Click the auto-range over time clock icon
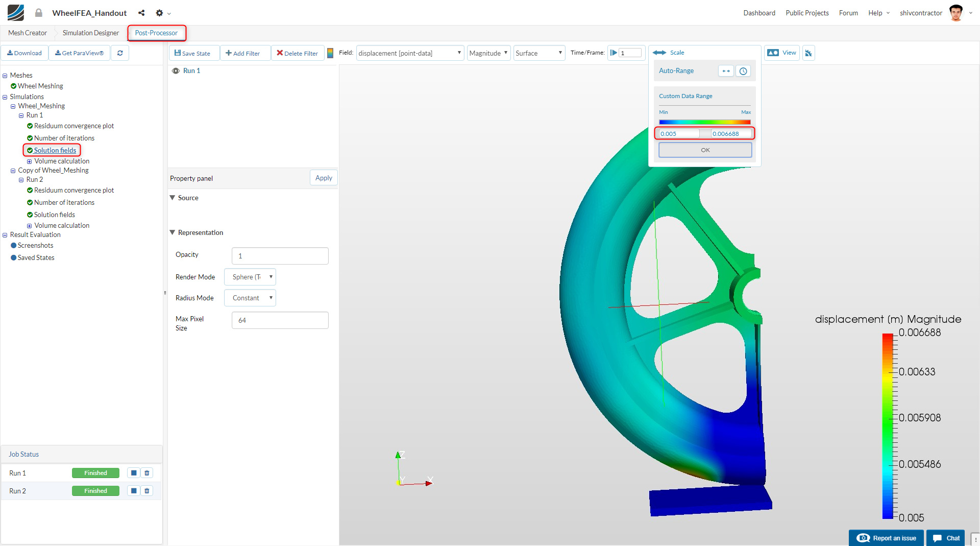 (x=743, y=71)
